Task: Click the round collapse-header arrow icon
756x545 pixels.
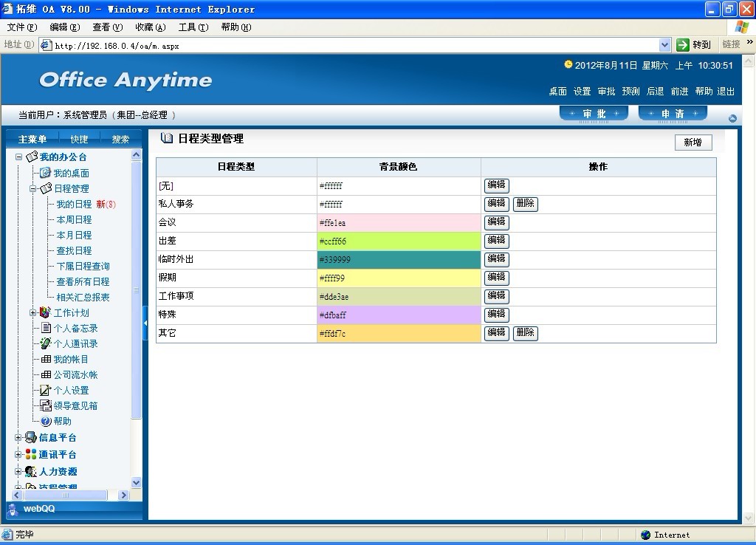Action: tap(732, 118)
